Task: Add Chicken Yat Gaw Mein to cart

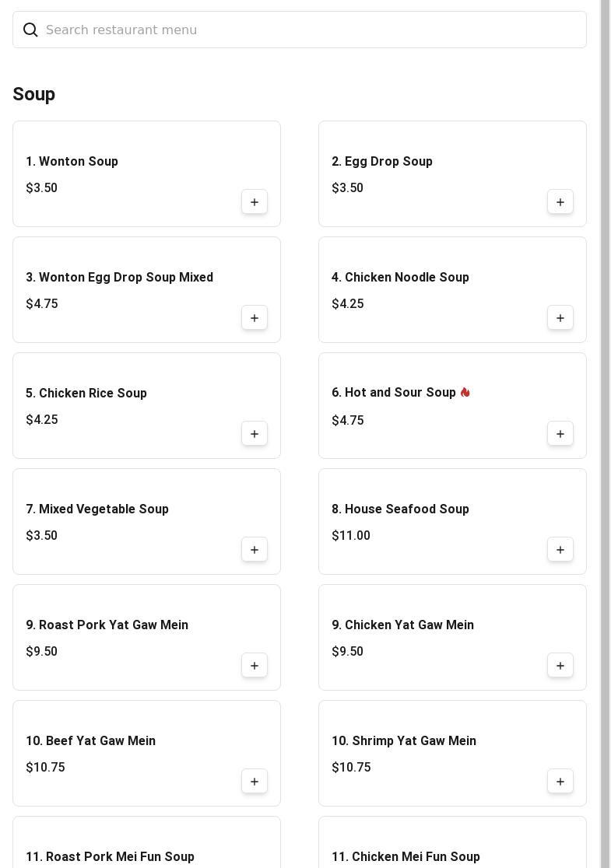Action: point(560,666)
